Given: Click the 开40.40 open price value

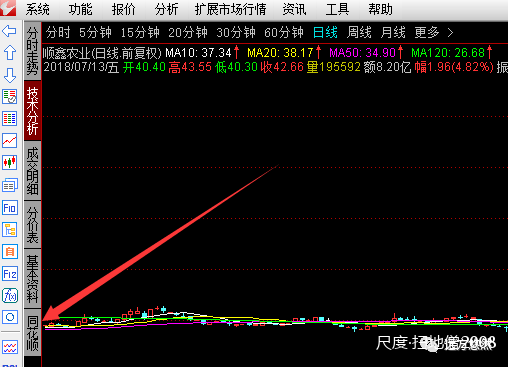Looking at the screenshot, I should coord(144,67).
